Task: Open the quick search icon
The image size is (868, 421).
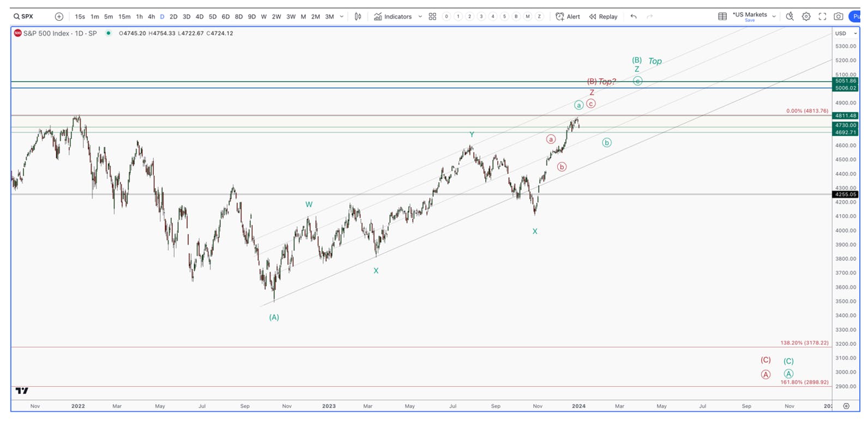Action: pyautogui.click(x=789, y=17)
